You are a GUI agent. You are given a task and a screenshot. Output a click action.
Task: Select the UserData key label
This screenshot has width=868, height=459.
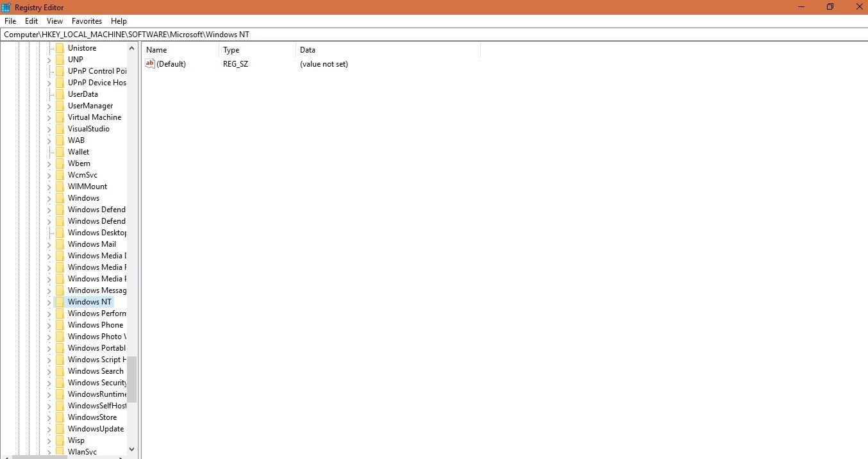click(83, 94)
